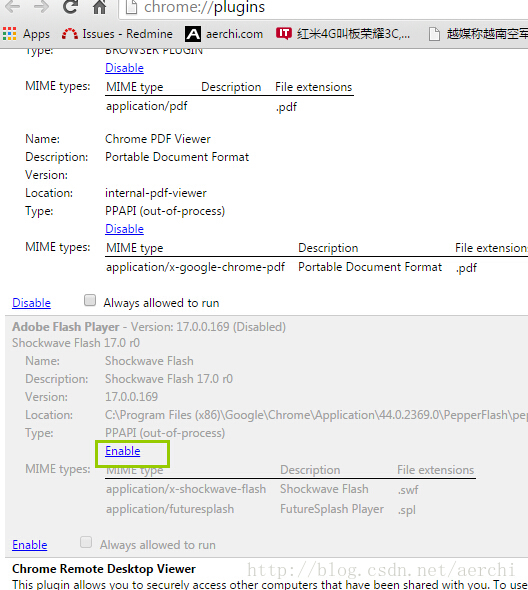Select the Chrome PDF Viewer name value
The width and height of the screenshot is (528, 590).
[158, 139]
